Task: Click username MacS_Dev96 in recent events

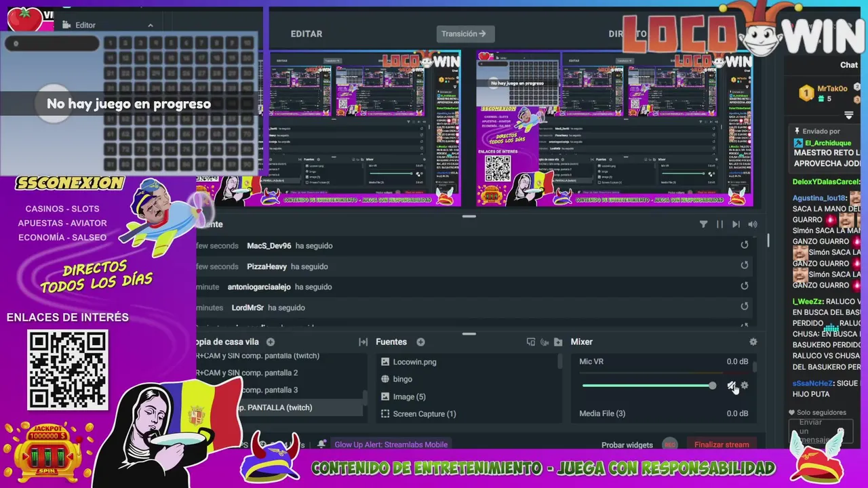Action: [269, 246]
